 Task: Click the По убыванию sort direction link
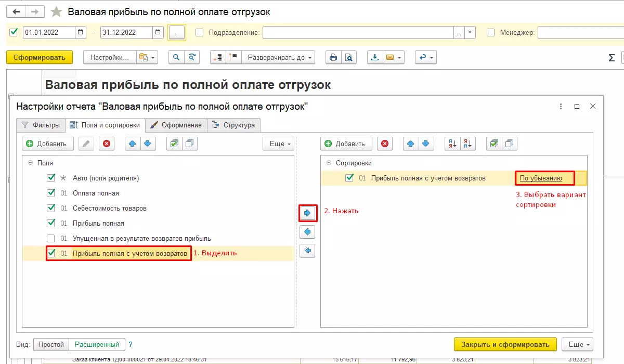pos(541,178)
